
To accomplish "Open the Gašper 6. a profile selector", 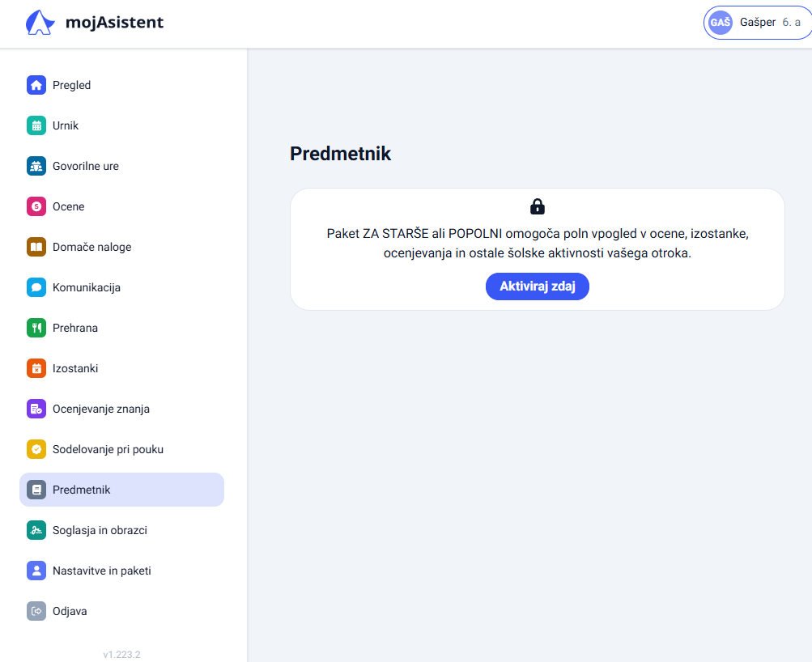I will pyautogui.click(x=758, y=23).
